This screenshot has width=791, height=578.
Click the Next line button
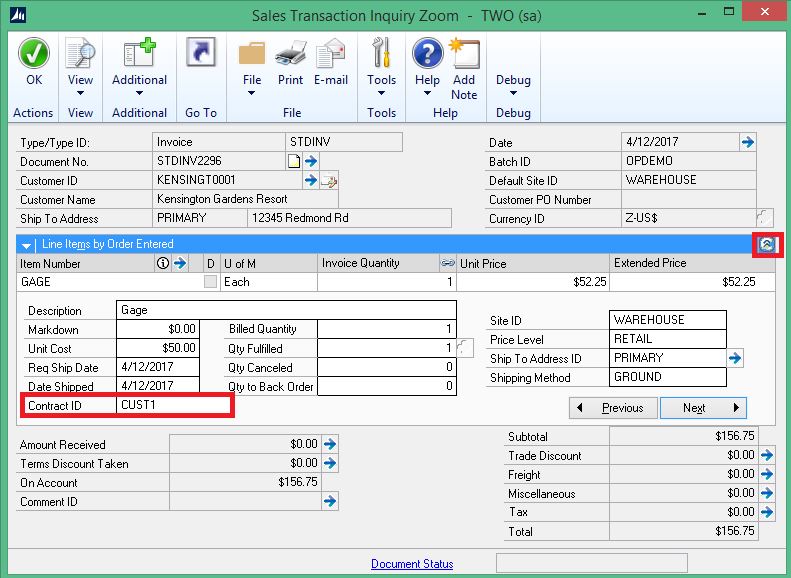coord(703,408)
